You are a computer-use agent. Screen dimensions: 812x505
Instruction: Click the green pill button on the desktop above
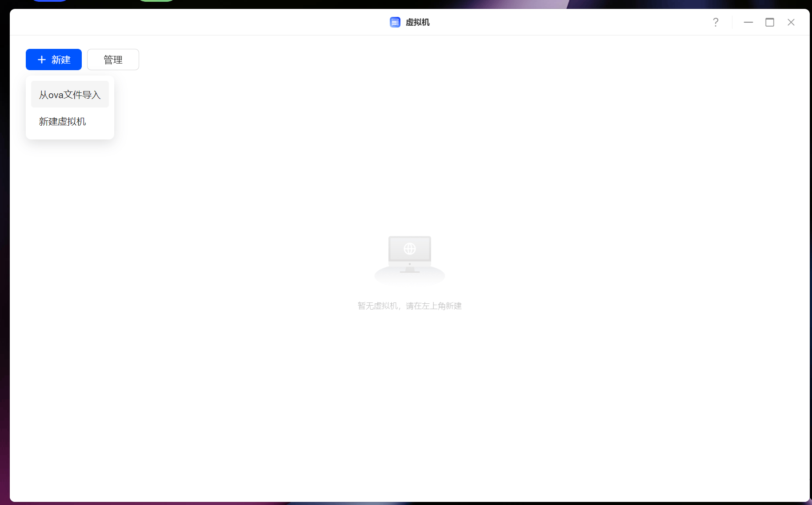[x=156, y=1]
